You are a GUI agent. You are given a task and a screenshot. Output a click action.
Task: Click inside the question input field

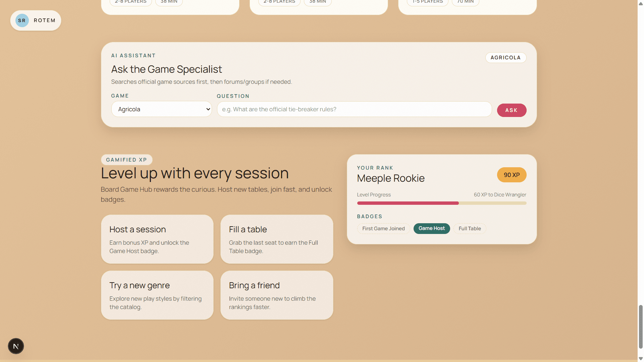pyautogui.click(x=354, y=109)
